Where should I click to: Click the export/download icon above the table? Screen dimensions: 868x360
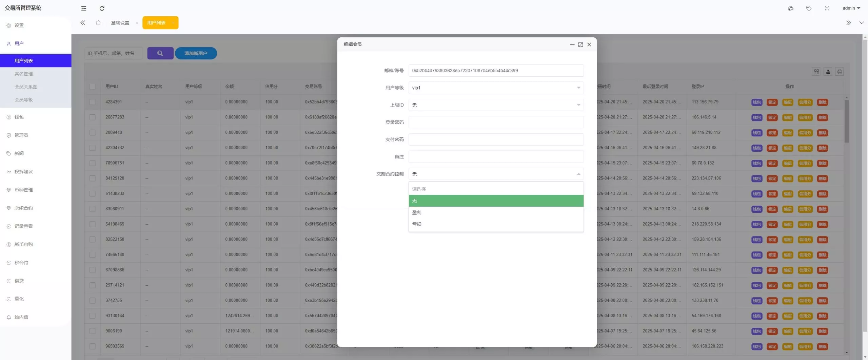828,72
